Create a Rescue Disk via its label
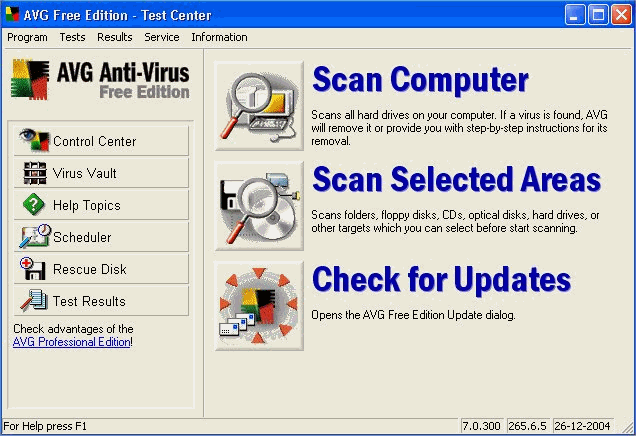 tap(90, 269)
